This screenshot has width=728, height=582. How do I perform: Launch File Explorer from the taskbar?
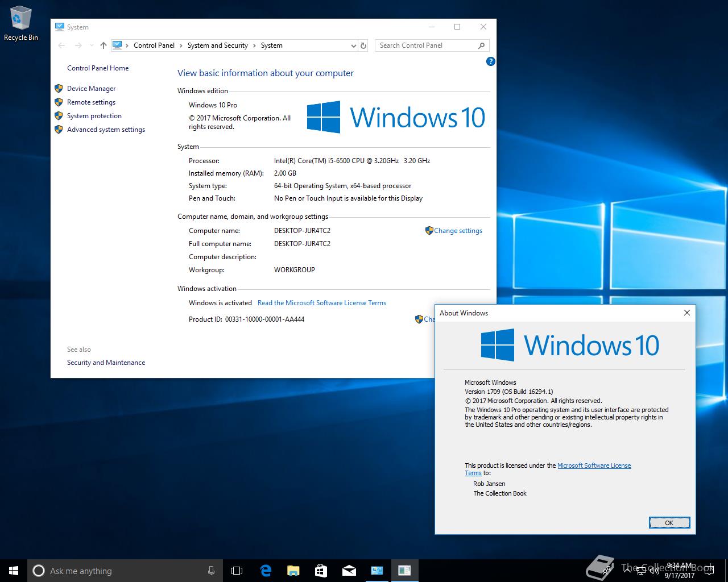click(x=293, y=571)
